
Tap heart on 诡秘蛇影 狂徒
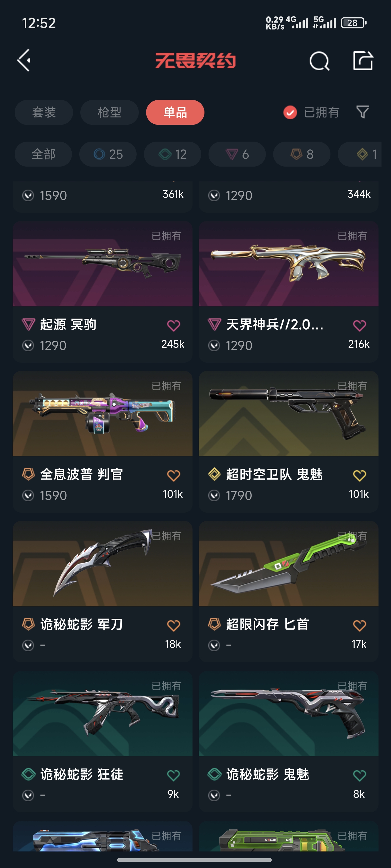tap(174, 775)
